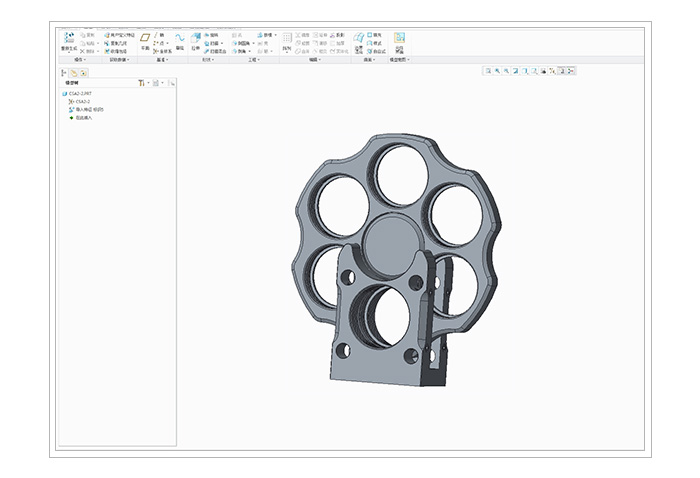The image size is (700, 478).
Task: Click the Zoom In icon
Action: point(498,71)
